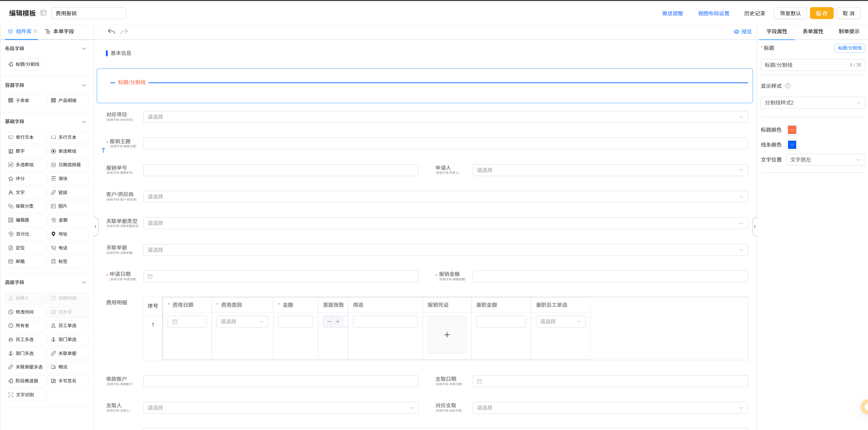Click the layout icon beside 编辑模板
Viewport: 868px width, 430px height.
click(43, 13)
